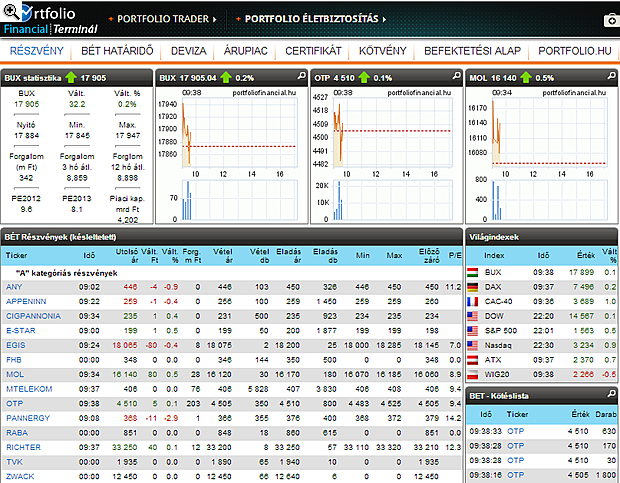The height and width of the screenshot is (483, 620).
Task: Click the Hungarian flag next to BUX
Action: click(x=473, y=272)
